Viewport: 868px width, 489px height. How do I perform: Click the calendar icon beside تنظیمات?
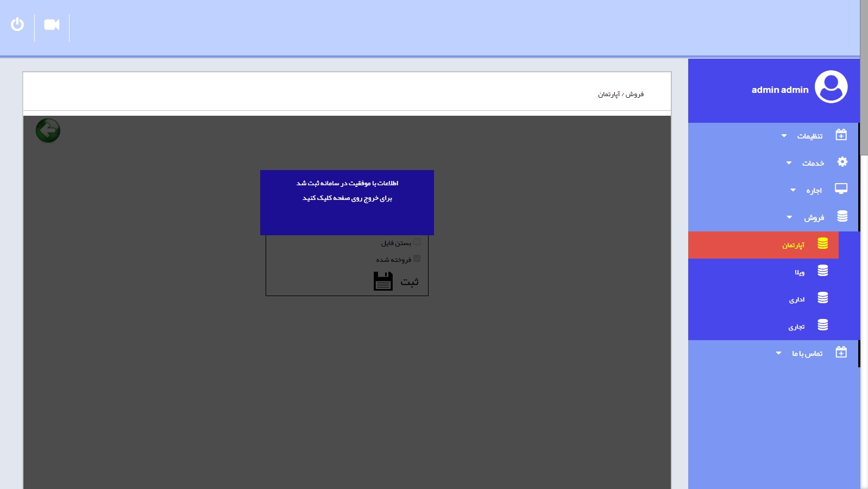click(x=841, y=135)
